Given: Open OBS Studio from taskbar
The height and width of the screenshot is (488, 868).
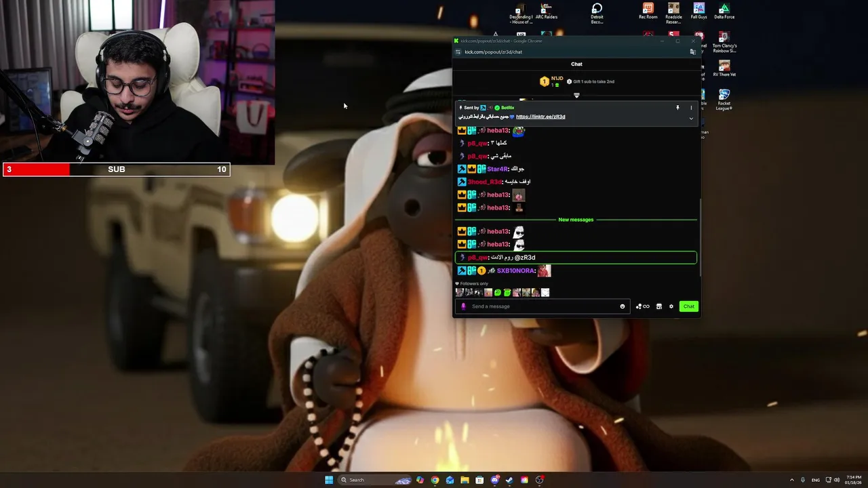Looking at the screenshot, I should (539, 480).
